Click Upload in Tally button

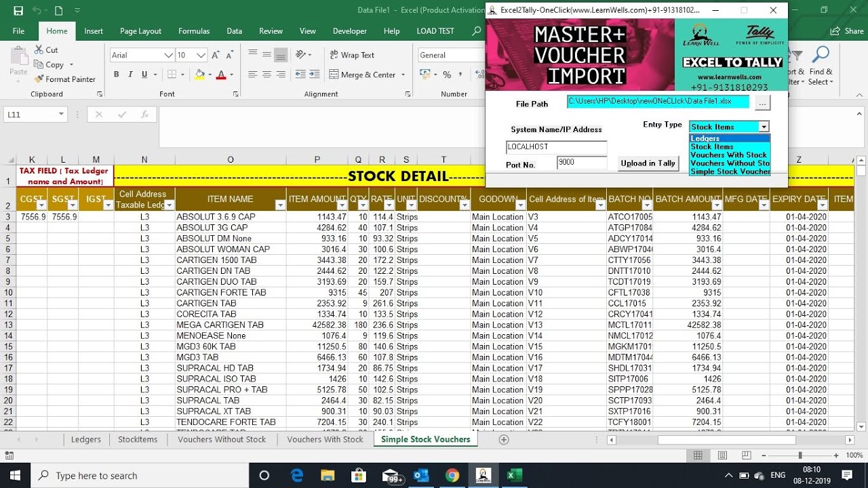click(648, 163)
